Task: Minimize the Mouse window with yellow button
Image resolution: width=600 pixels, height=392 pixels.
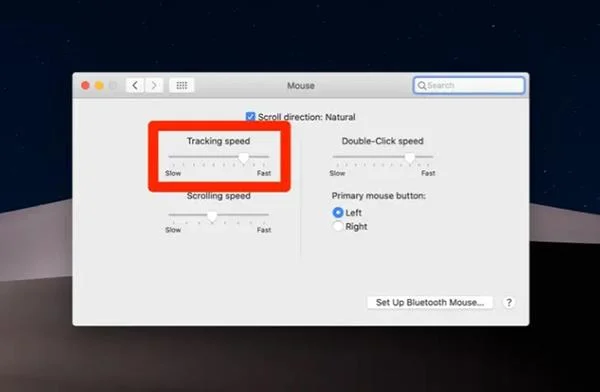Action: (x=99, y=85)
